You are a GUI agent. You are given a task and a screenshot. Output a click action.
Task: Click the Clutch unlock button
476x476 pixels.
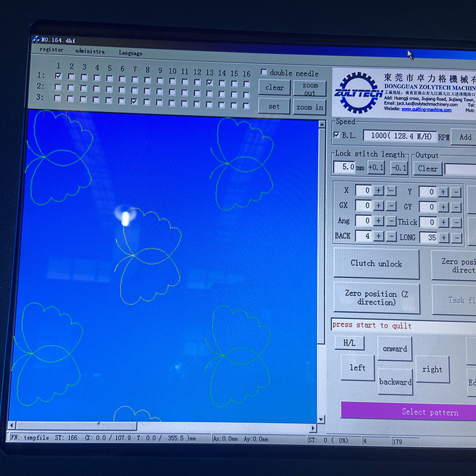377,264
